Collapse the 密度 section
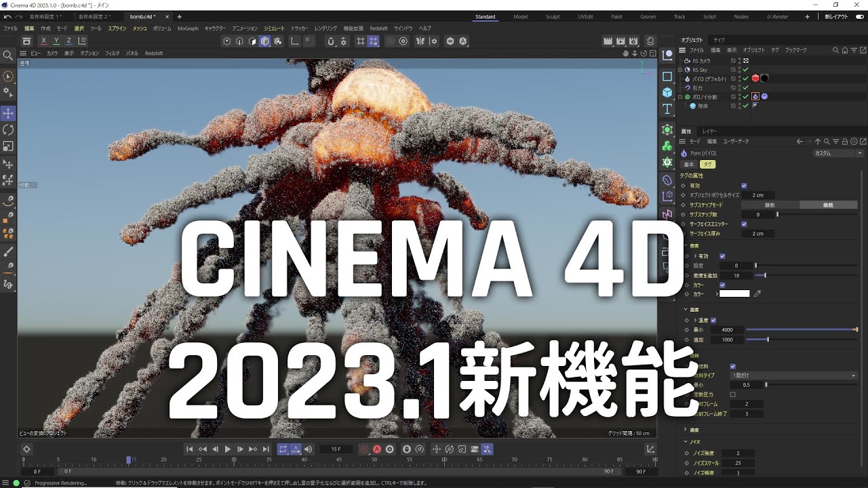The image size is (868, 488). coord(686,245)
